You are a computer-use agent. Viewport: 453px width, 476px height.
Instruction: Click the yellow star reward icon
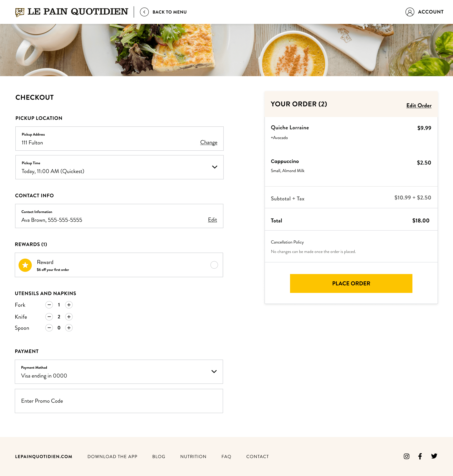click(x=25, y=265)
